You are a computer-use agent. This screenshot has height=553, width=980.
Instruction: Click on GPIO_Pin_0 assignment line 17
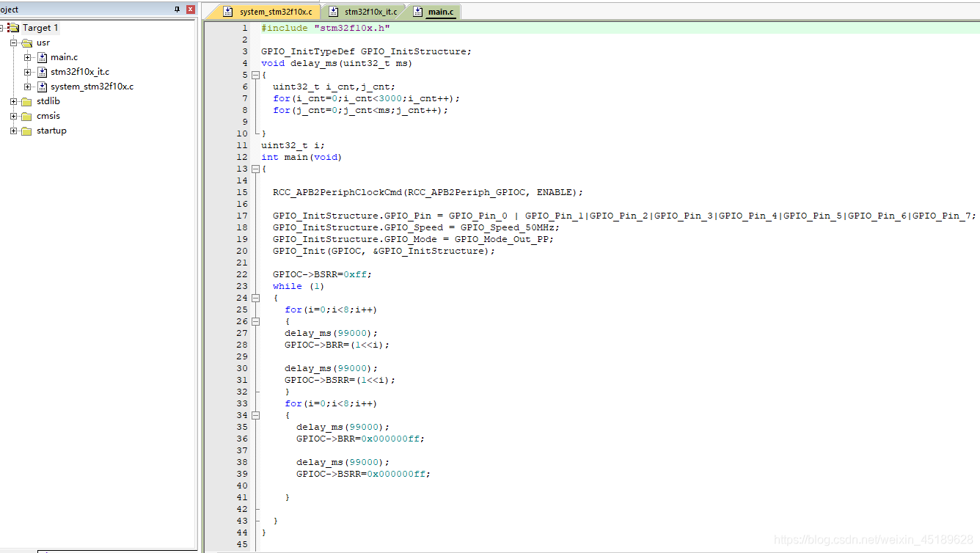tap(625, 216)
